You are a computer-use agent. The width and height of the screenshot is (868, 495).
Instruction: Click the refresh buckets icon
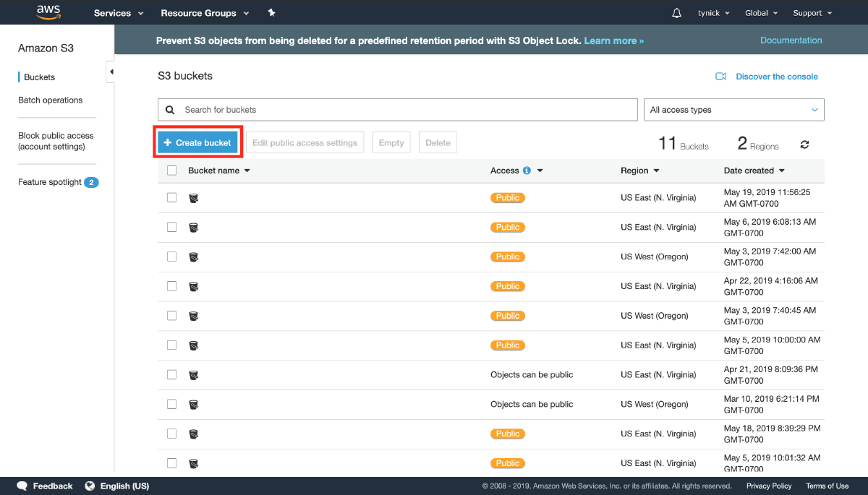pyautogui.click(x=804, y=145)
